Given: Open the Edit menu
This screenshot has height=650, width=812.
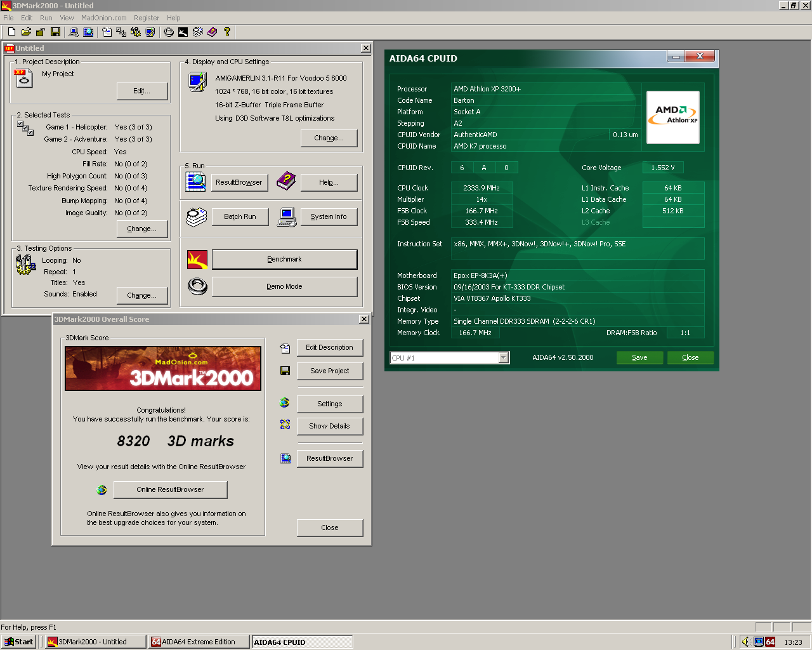Looking at the screenshot, I should pos(27,18).
